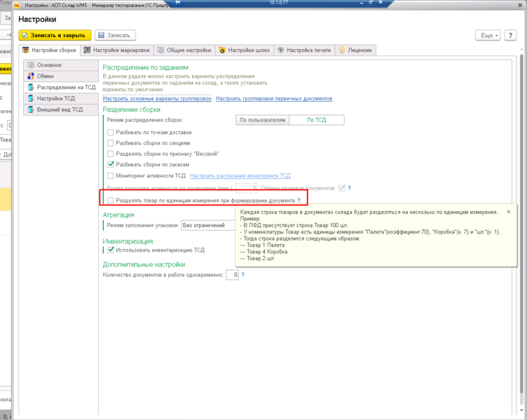Click the 'Общие настройки' tab icon
Image resolution: width=527 pixels, height=420 pixels.
(x=160, y=50)
